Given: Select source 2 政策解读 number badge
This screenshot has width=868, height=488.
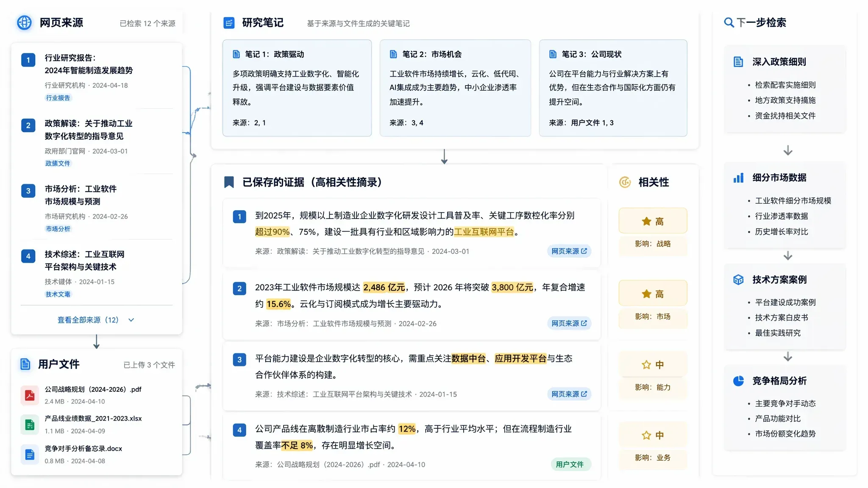Looking at the screenshot, I should point(28,125).
